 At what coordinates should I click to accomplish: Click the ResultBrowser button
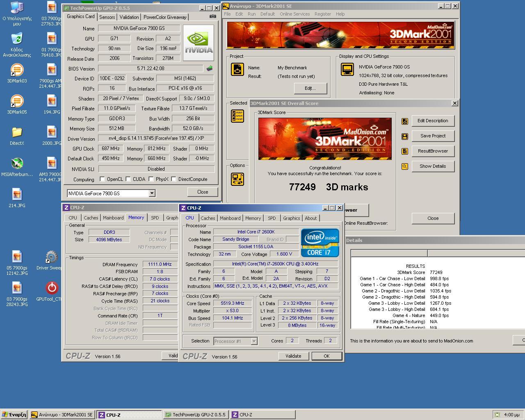click(433, 151)
